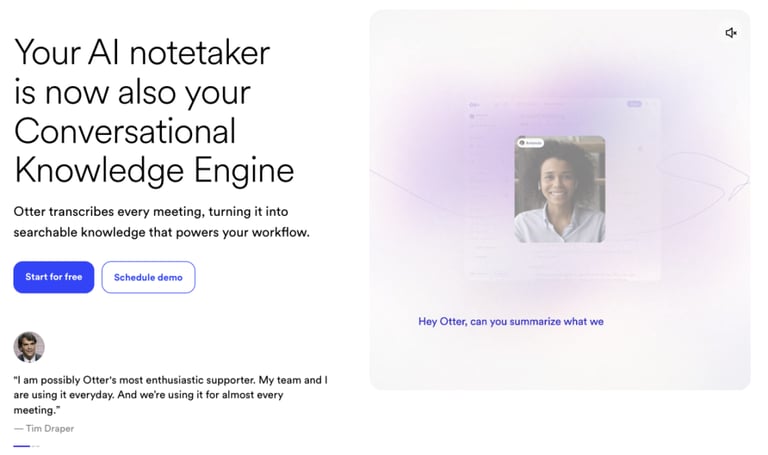Select the active blue testimonial indicator bar
The width and height of the screenshot is (768, 455).
[x=22, y=446]
